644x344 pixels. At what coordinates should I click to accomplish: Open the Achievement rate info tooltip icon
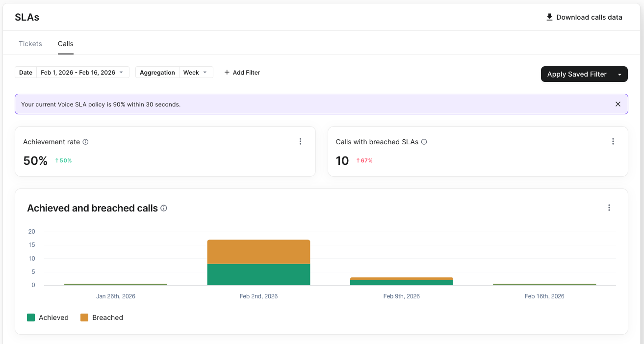85,142
